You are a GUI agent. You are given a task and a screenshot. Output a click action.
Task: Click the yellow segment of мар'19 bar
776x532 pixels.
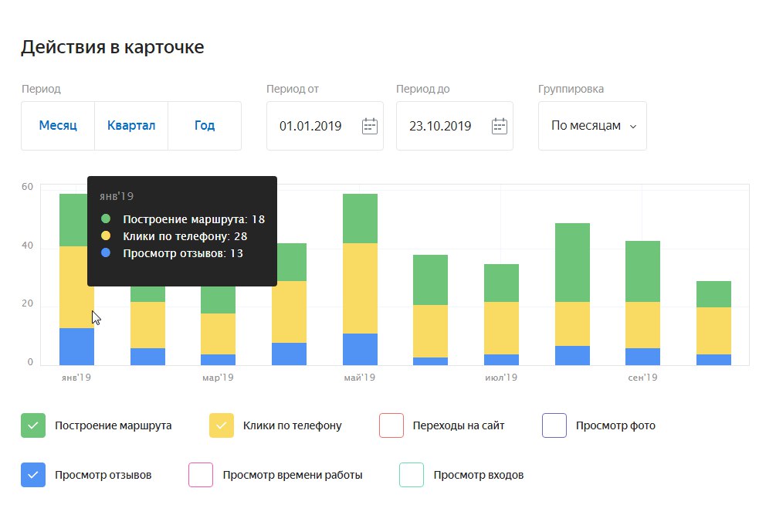point(219,334)
